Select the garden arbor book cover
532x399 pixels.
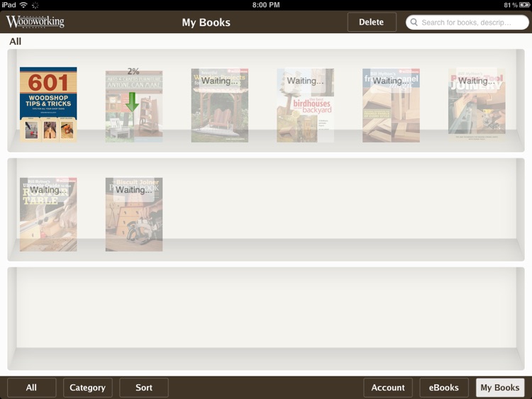tap(219, 106)
